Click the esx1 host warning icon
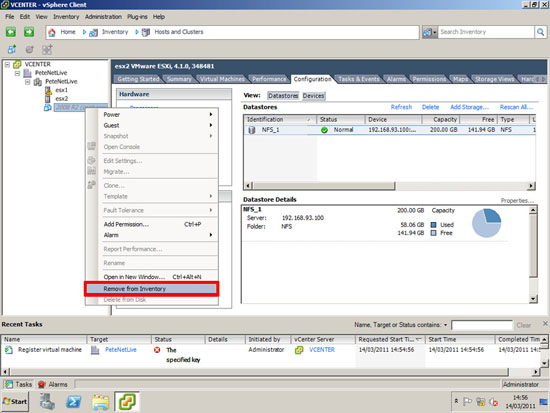Image resolution: width=550 pixels, height=413 pixels. pyautogui.click(x=48, y=90)
